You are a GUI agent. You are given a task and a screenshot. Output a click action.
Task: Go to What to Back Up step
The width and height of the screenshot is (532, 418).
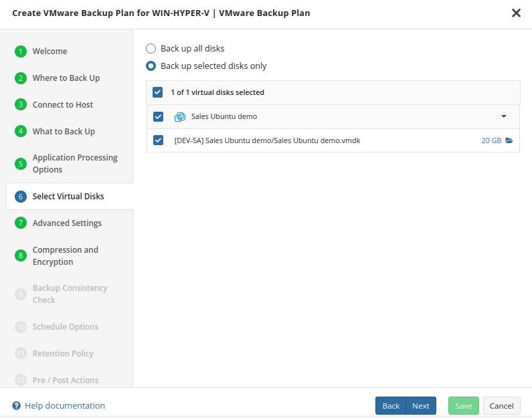(64, 132)
